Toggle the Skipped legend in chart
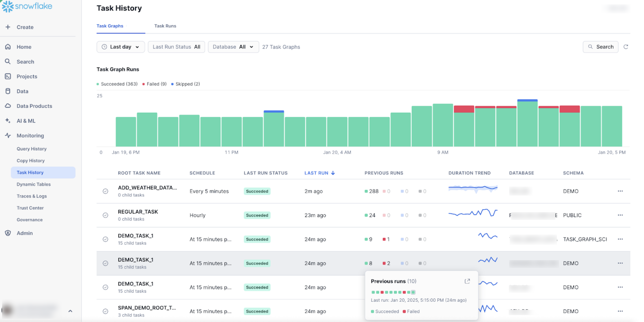The image size is (644, 322). pos(186,84)
